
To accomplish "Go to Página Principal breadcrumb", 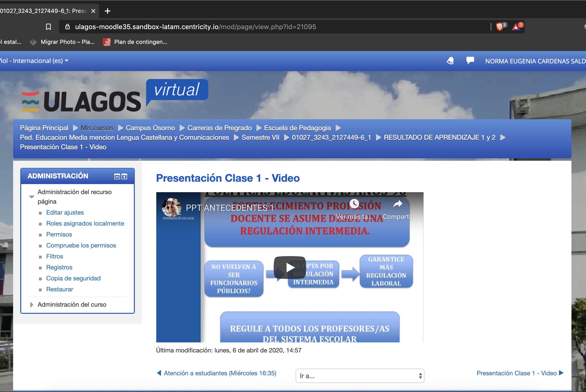I will [x=44, y=128].
